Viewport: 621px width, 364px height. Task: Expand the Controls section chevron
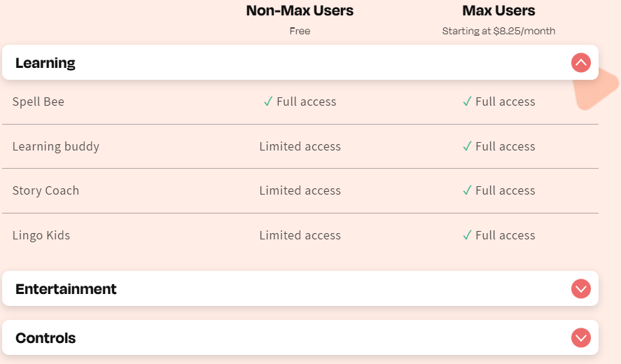coord(580,338)
